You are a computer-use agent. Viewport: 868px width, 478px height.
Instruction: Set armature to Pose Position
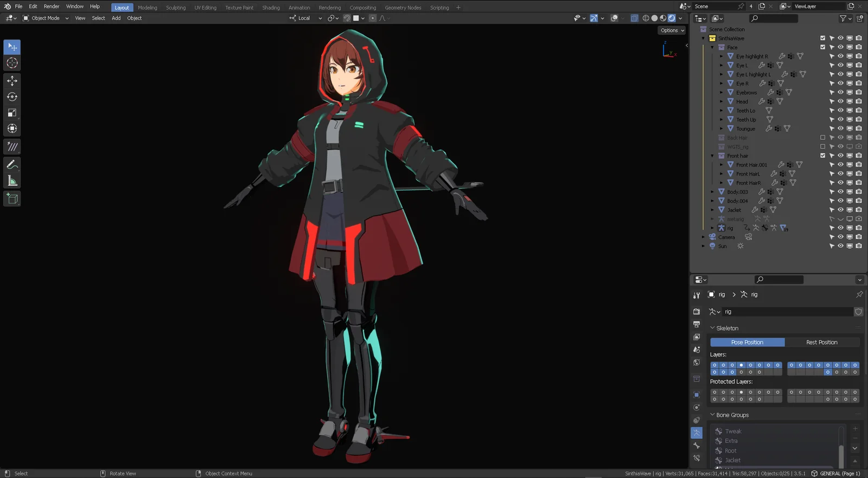tap(747, 342)
